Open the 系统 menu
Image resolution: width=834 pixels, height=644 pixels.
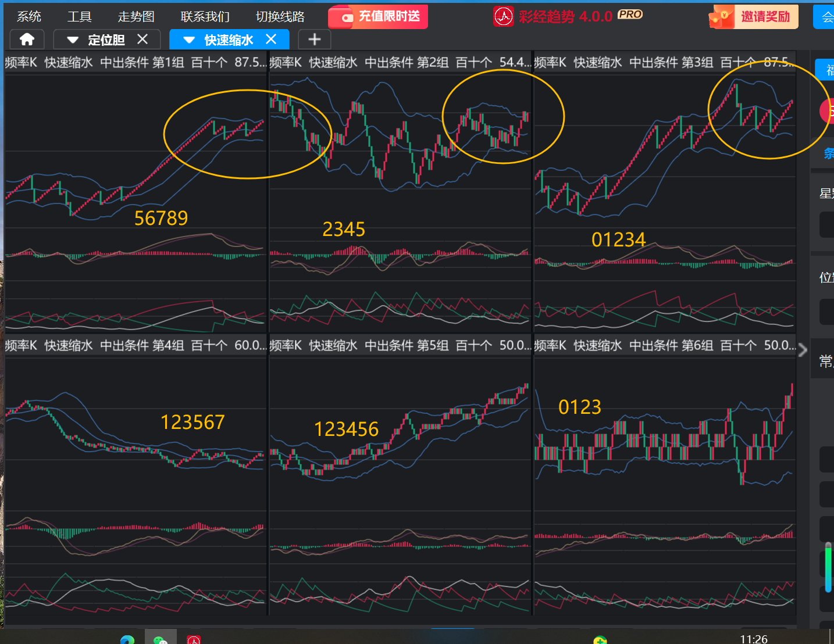tap(29, 16)
